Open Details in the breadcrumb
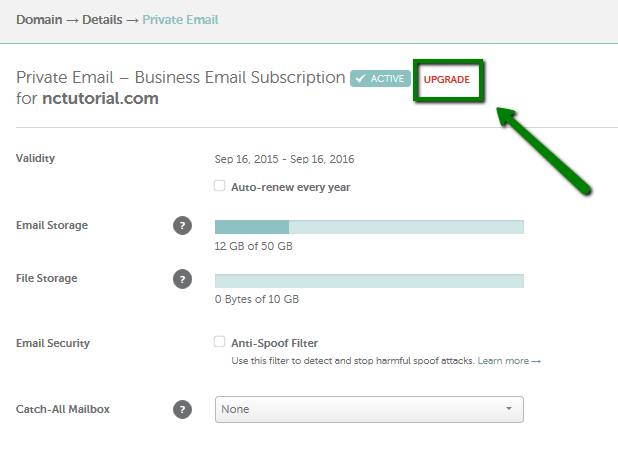This screenshot has height=449, width=618. (102, 20)
